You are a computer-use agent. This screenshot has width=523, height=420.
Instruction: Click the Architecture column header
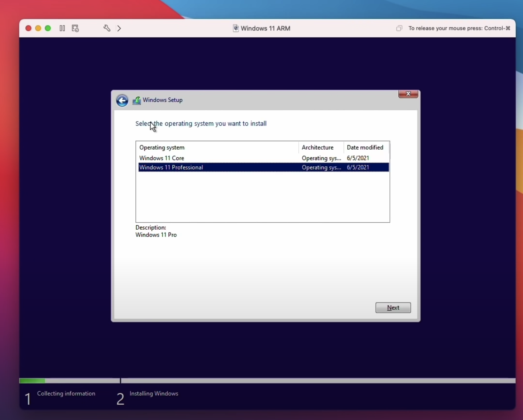coord(321,147)
